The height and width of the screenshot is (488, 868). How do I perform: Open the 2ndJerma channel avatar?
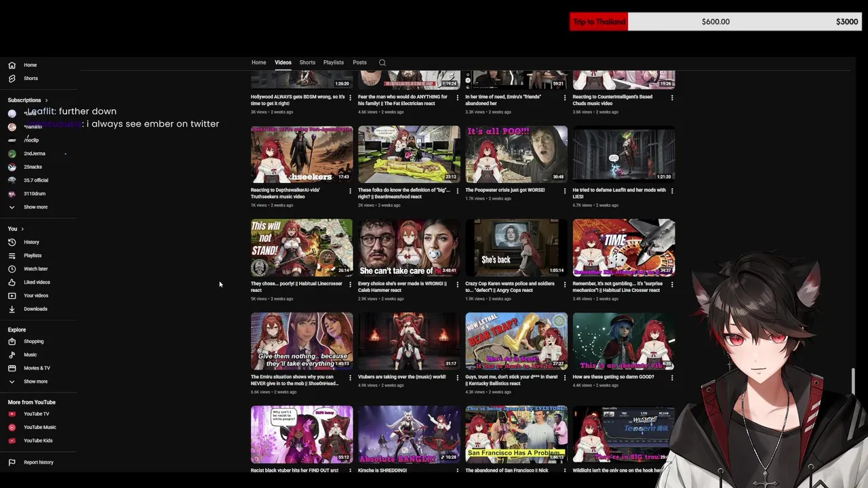tap(12, 154)
